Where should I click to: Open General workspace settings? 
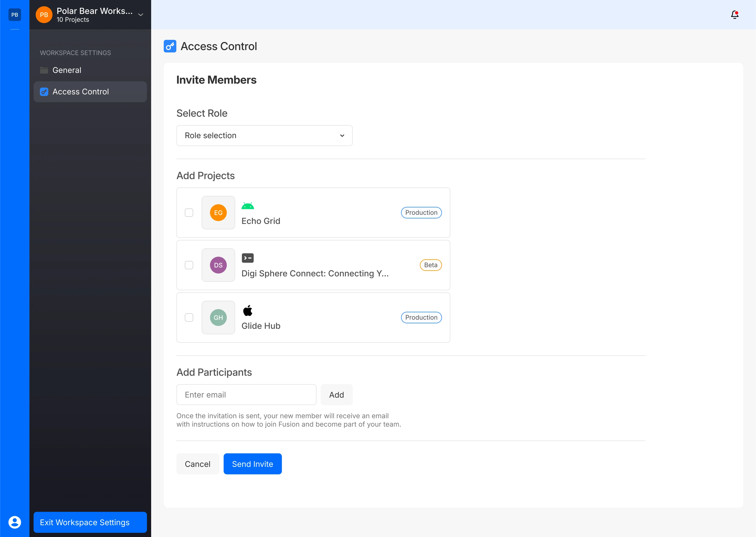coord(67,70)
